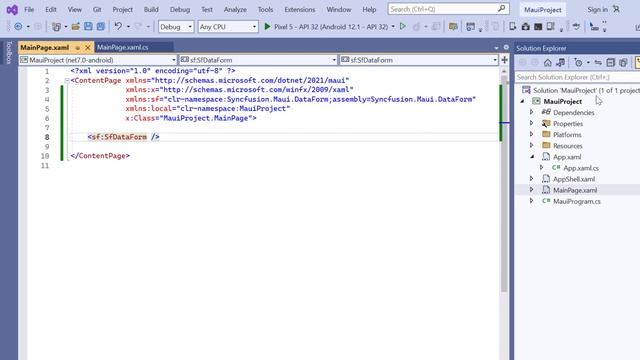Select App.xaml.cs in Solution Explorer
Viewport: 640px width, 360px height.
pyautogui.click(x=581, y=168)
